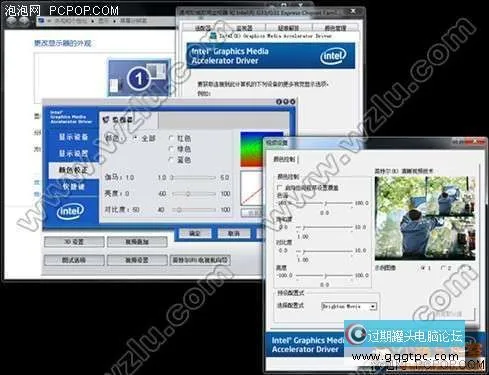Click the Back arrow in the Explorer window
The image size is (489, 375).
pos(12,21)
